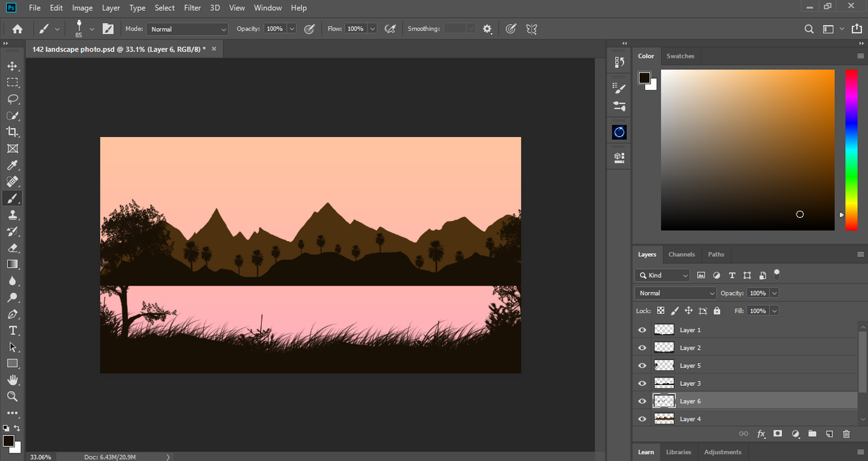Image resolution: width=868 pixels, height=461 pixels.
Task: Activate the Horizontal Type tool
Action: click(x=12, y=331)
